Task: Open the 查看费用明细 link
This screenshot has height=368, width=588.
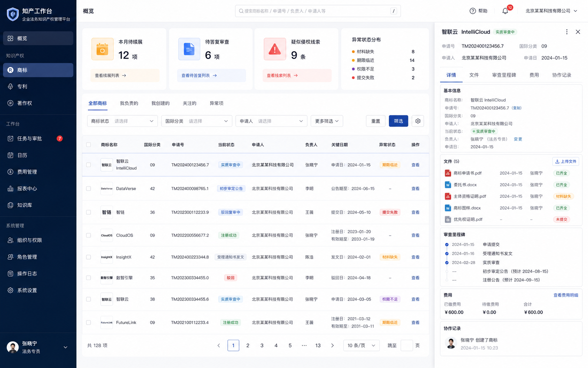Action: click(x=566, y=295)
